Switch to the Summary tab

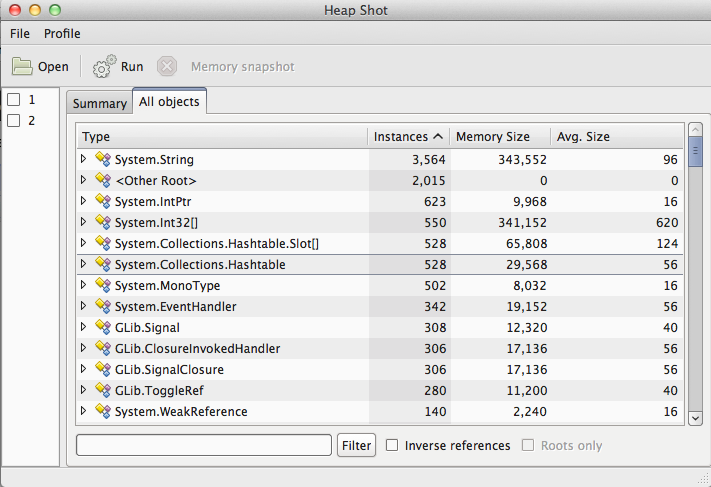click(x=99, y=103)
